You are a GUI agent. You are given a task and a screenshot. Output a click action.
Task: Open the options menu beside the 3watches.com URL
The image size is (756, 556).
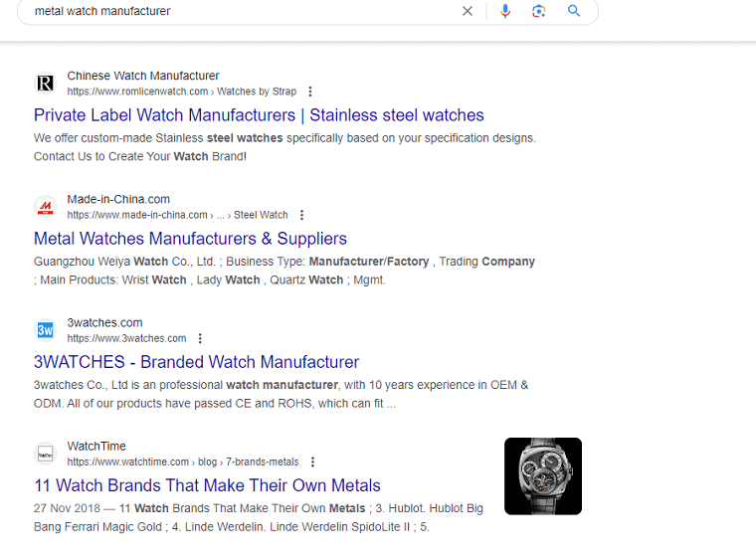click(x=200, y=338)
